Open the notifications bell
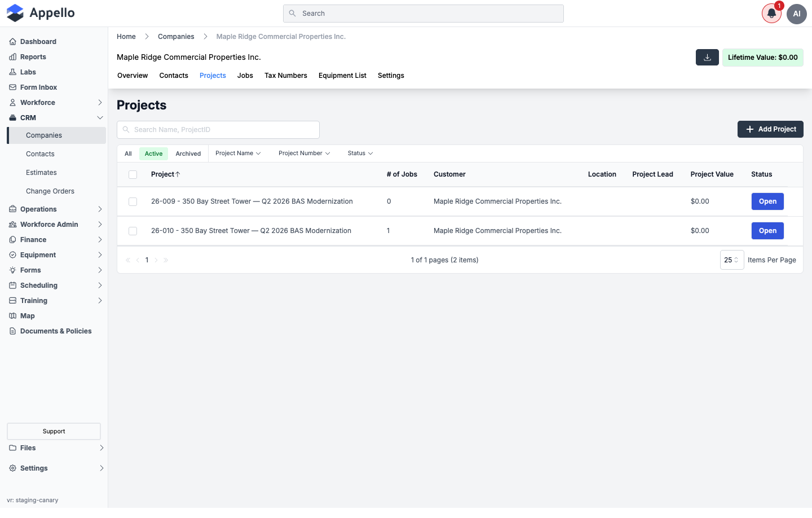812x518 pixels. click(x=771, y=14)
